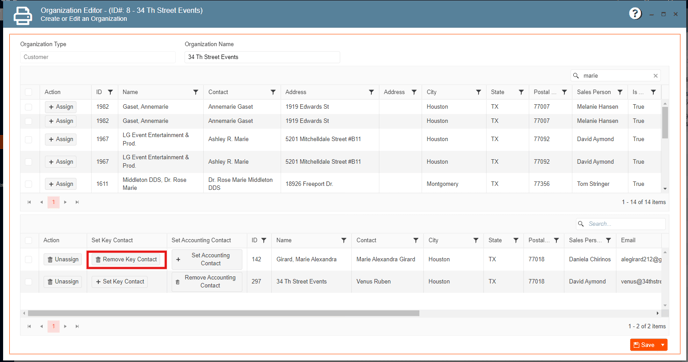Filter the upper grid first Address column
The height and width of the screenshot is (362, 688).
[x=371, y=92]
